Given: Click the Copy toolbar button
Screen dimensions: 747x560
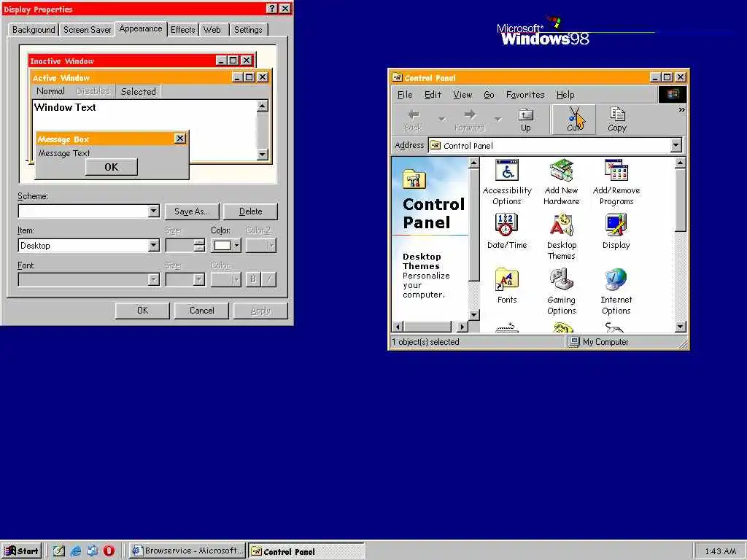Looking at the screenshot, I should click(x=617, y=120).
